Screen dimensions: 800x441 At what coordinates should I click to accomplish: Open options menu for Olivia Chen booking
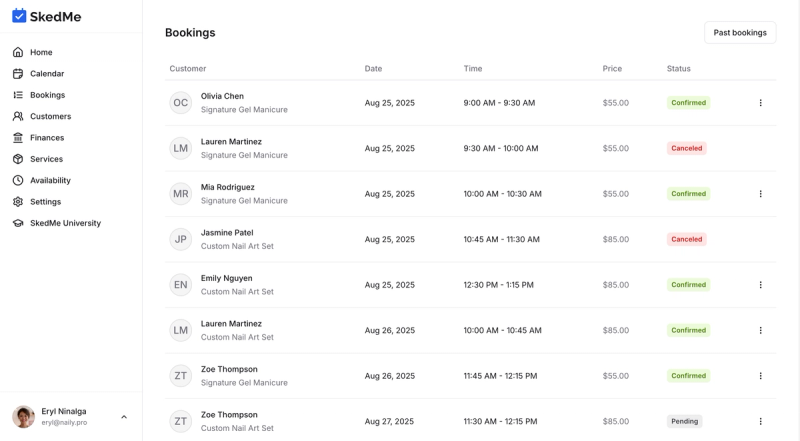pos(760,103)
